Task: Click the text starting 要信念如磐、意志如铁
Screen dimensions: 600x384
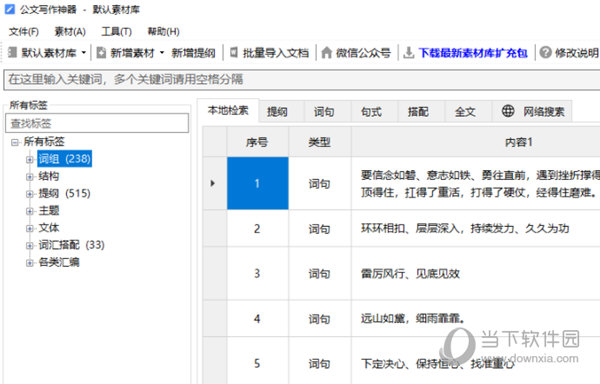Action: (480, 184)
